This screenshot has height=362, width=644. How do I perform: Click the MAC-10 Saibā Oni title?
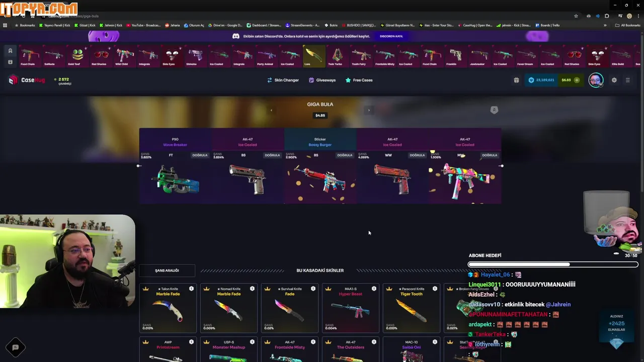(411, 347)
